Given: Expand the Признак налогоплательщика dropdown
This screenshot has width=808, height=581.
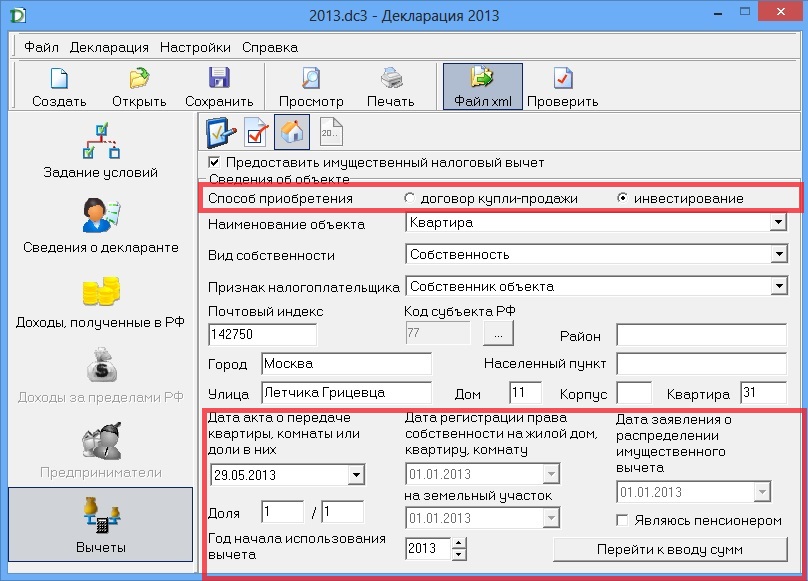Looking at the screenshot, I should click(778, 286).
